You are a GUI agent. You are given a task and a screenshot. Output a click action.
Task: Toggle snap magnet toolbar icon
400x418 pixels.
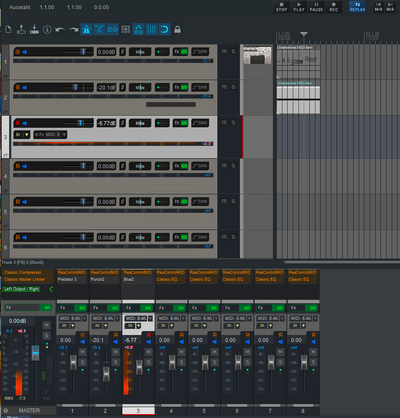pos(165,29)
